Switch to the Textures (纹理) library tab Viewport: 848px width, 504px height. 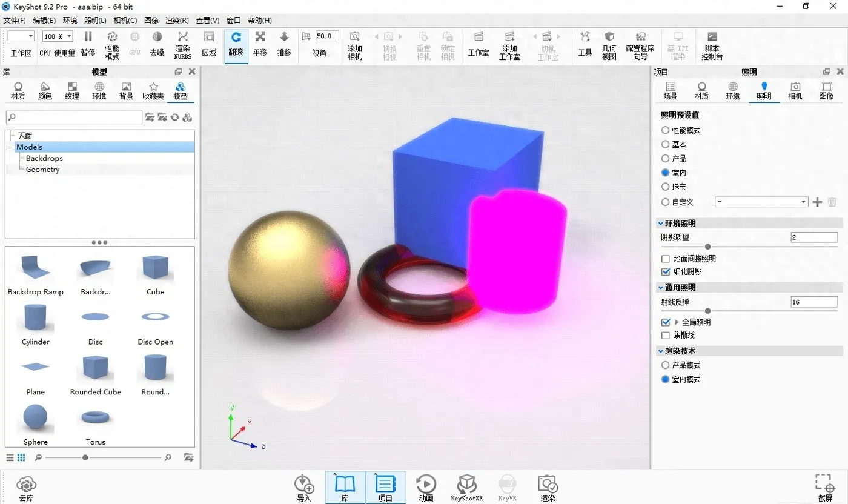[72, 91]
